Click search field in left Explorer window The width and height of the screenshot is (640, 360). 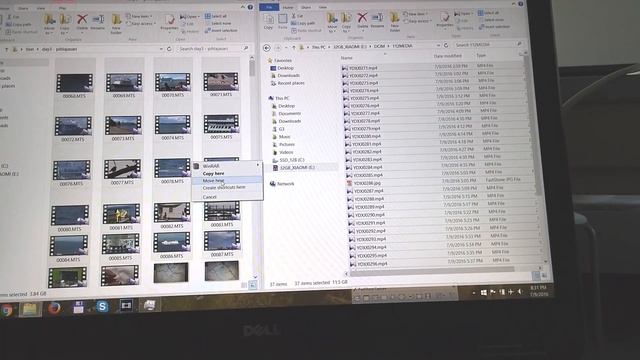(212, 49)
